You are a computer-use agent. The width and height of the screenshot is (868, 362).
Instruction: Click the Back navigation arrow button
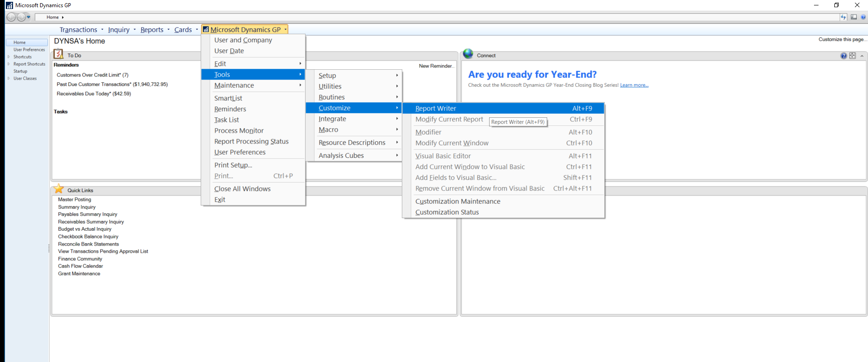coord(11,17)
